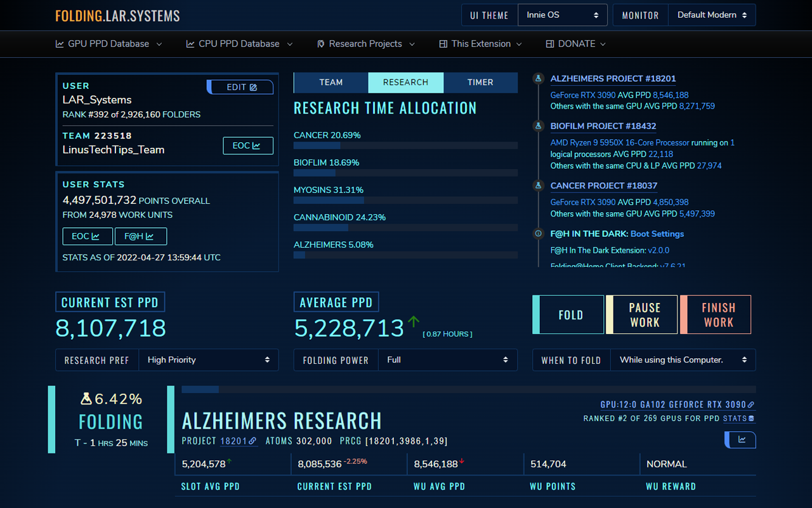
Task: Click the flask icon next to 6.42%
Action: [87, 399]
